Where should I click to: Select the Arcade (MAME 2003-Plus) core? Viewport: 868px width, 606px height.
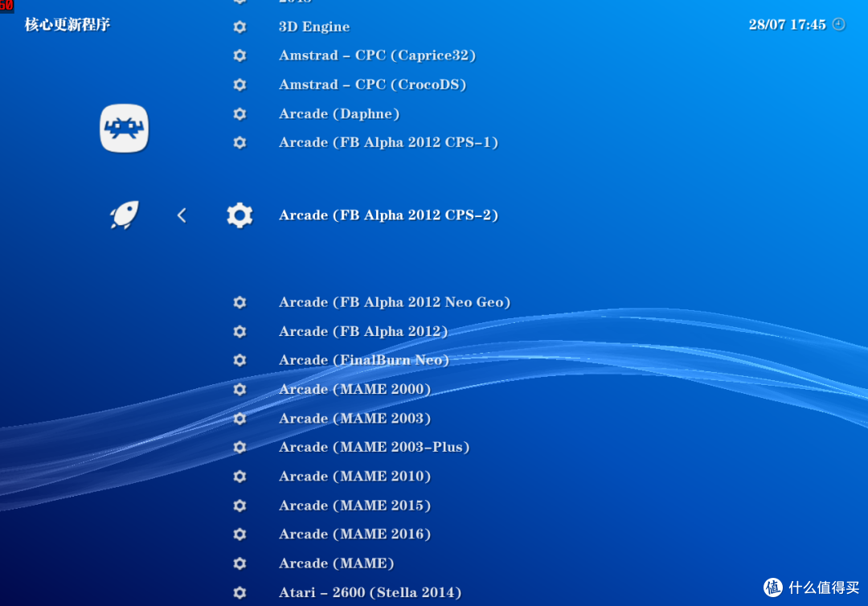pos(374,447)
